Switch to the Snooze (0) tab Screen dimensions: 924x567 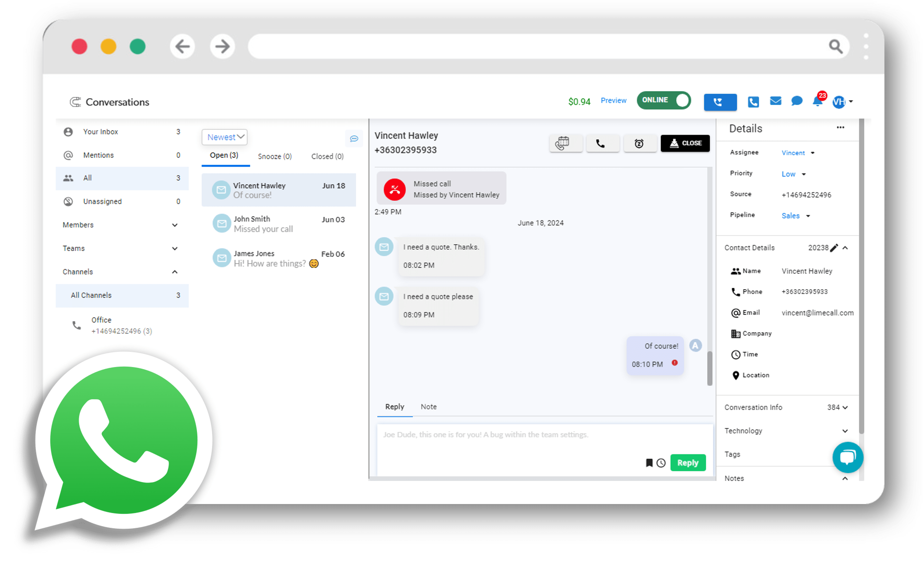(275, 156)
